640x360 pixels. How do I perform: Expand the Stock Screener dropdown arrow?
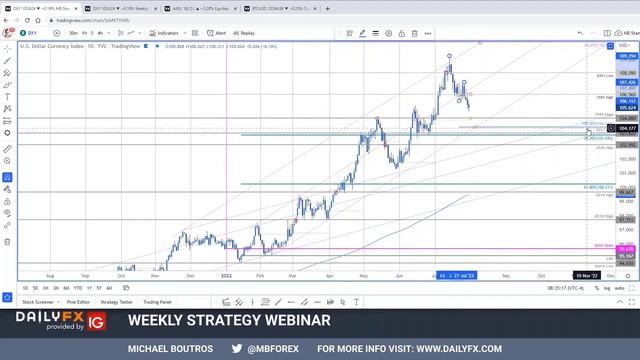click(58, 302)
